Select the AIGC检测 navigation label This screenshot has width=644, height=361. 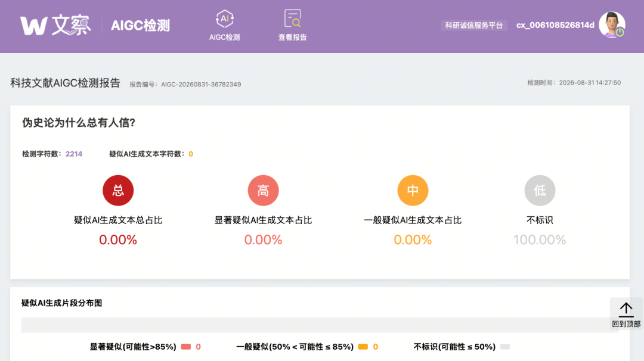pyautogui.click(x=225, y=38)
